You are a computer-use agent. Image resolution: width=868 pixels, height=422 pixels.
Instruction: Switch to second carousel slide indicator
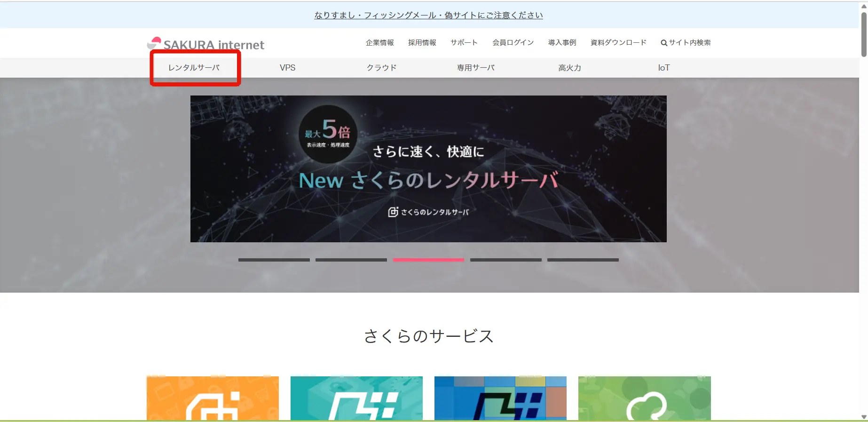(351, 260)
